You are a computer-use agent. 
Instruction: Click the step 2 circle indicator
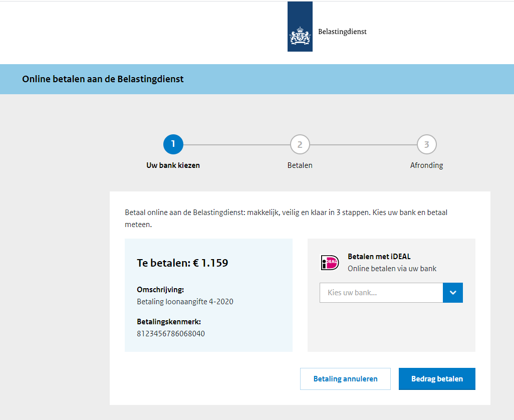click(300, 145)
